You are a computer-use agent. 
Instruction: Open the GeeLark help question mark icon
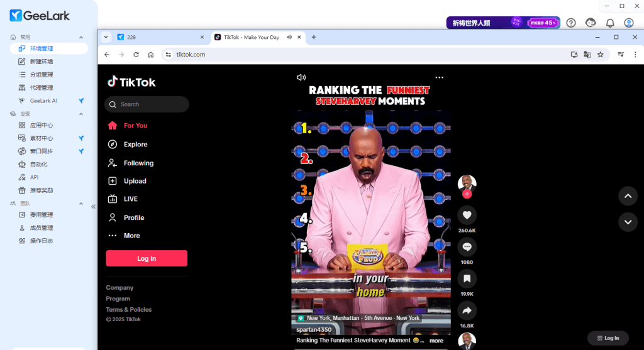(x=571, y=23)
